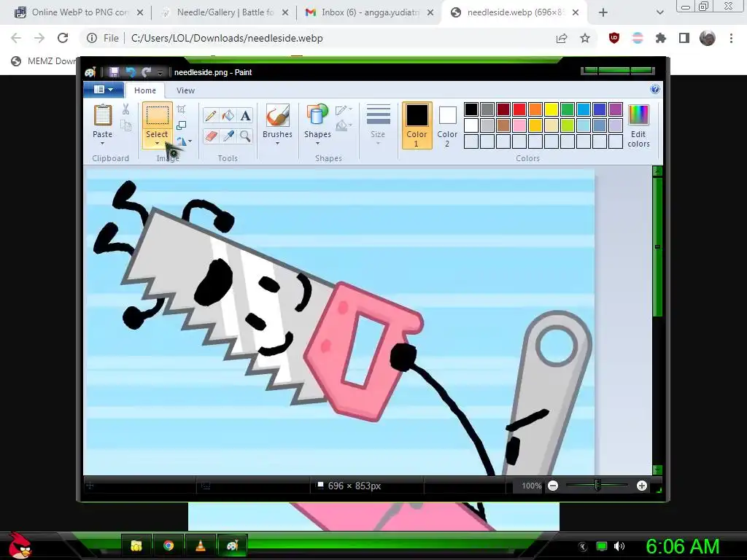
Task: Select the Fill with color bucket tool
Action: (x=228, y=116)
